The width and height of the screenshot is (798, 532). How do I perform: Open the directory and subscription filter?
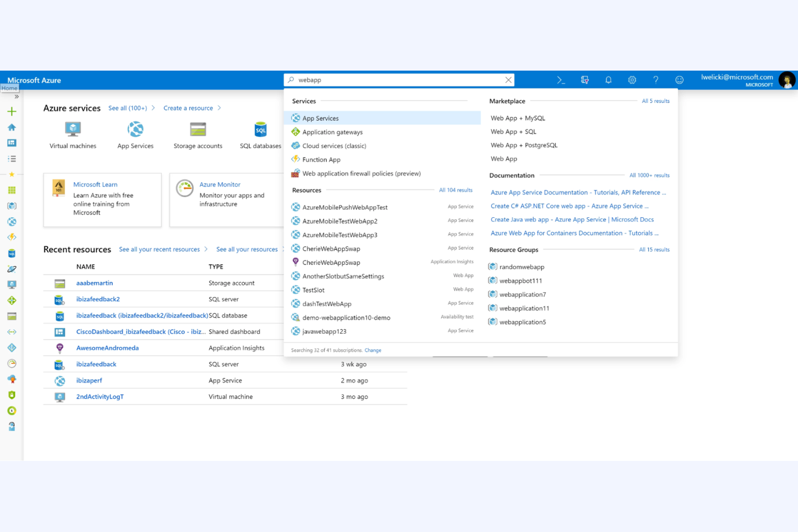(584, 80)
